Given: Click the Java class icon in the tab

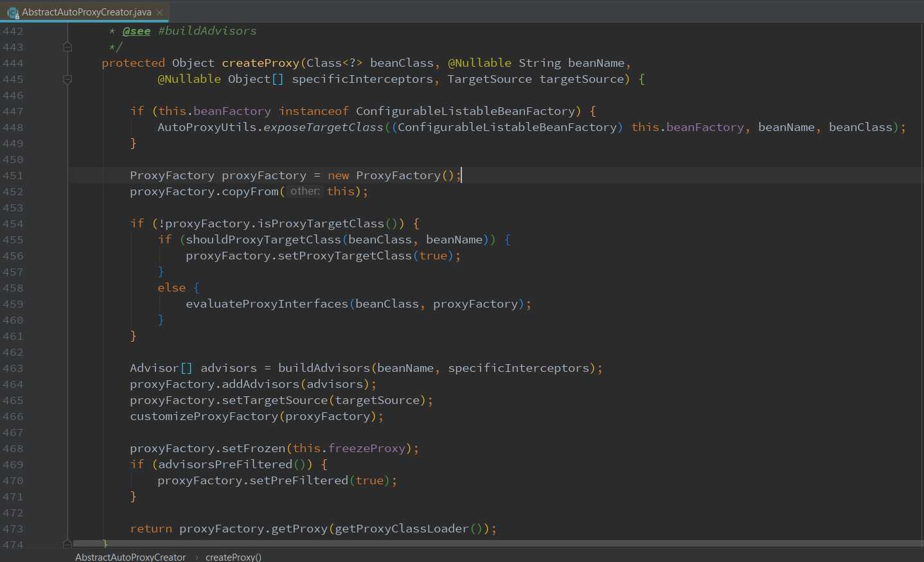Looking at the screenshot, I should click(12, 12).
